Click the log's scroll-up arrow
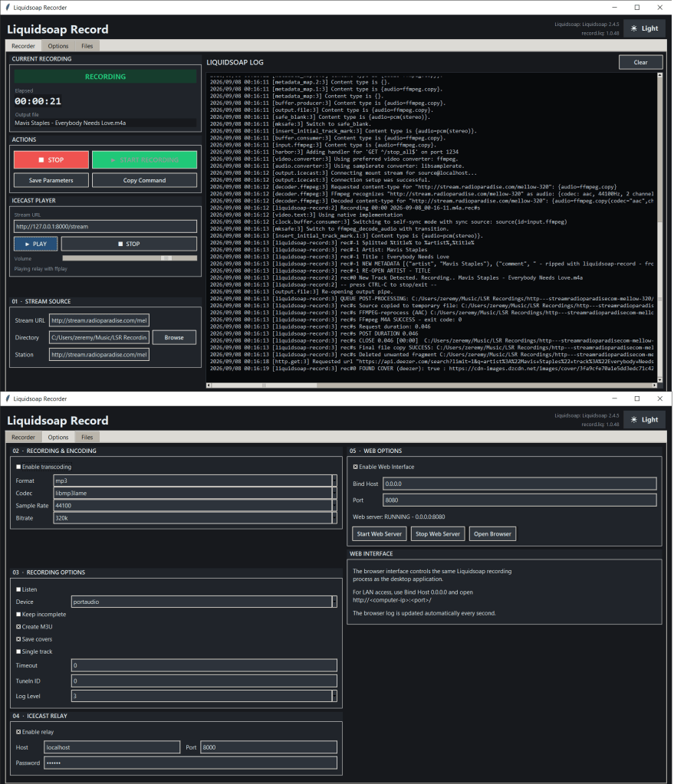The height and width of the screenshot is (784, 674). coord(660,75)
